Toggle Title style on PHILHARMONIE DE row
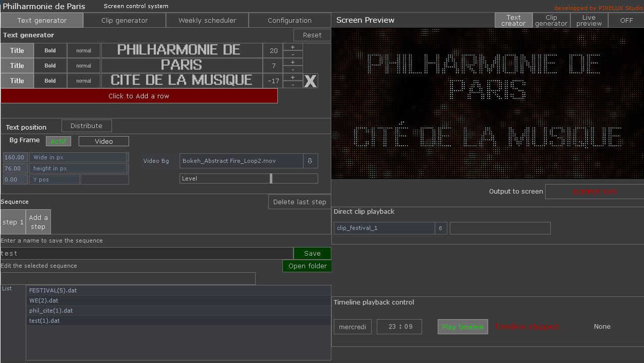Viewport: 644px width, 363px height. (17, 50)
